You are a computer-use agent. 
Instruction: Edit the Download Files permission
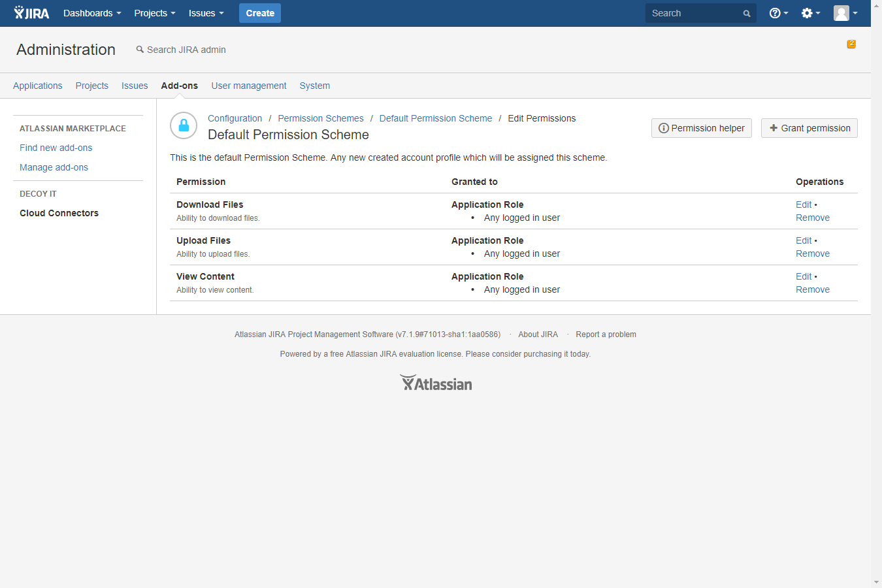click(x=804, y=204)
